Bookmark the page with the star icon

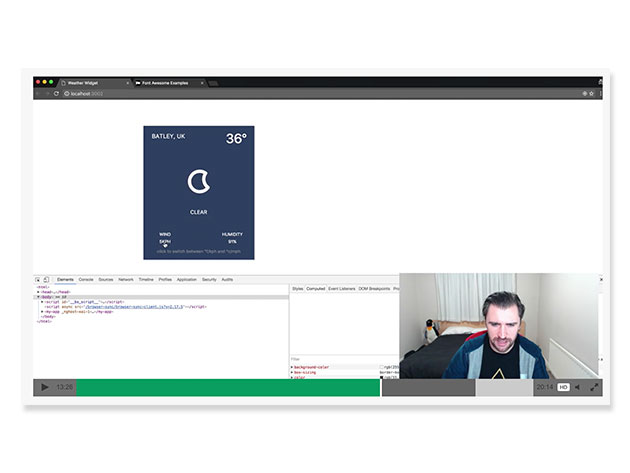(x=591, y=94)
